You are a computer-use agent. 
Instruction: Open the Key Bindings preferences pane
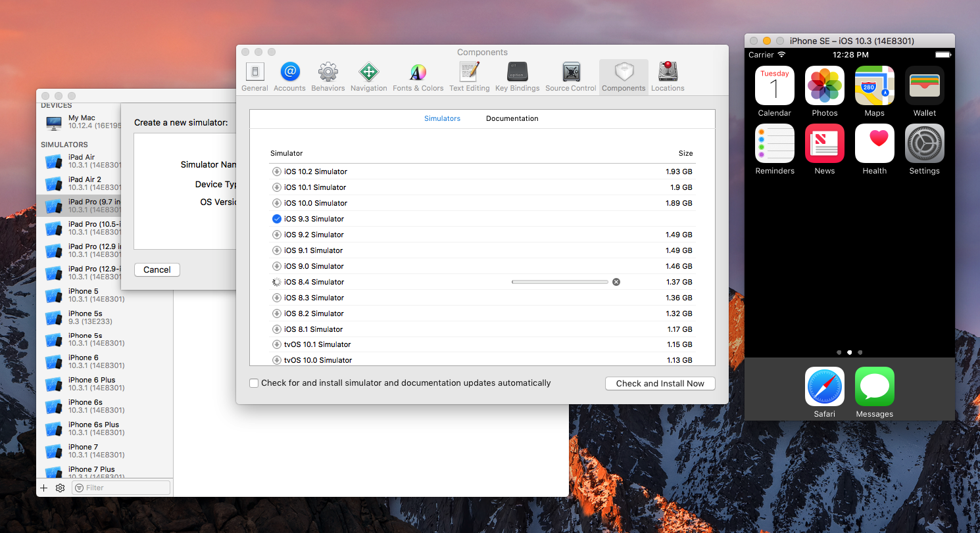click(x=517, y=77)
